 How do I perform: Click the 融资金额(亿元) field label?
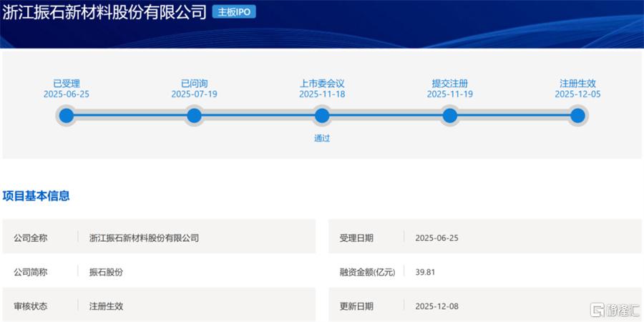click(367, 272)
